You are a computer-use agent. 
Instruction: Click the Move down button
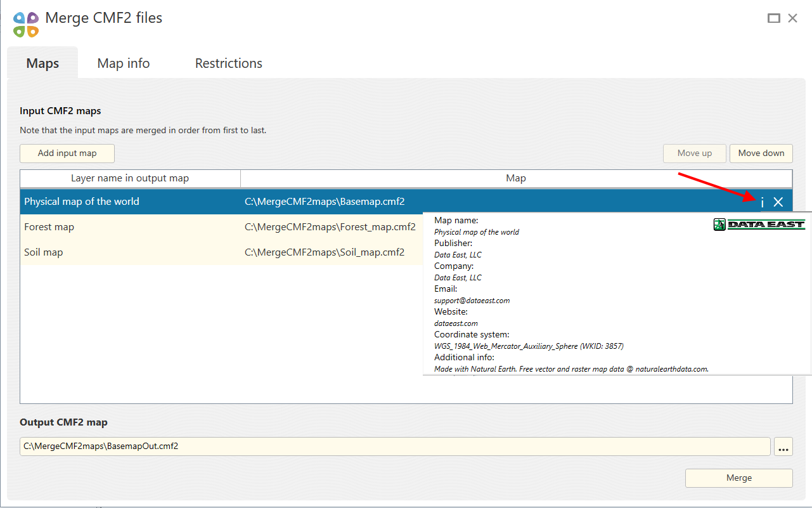761,153
